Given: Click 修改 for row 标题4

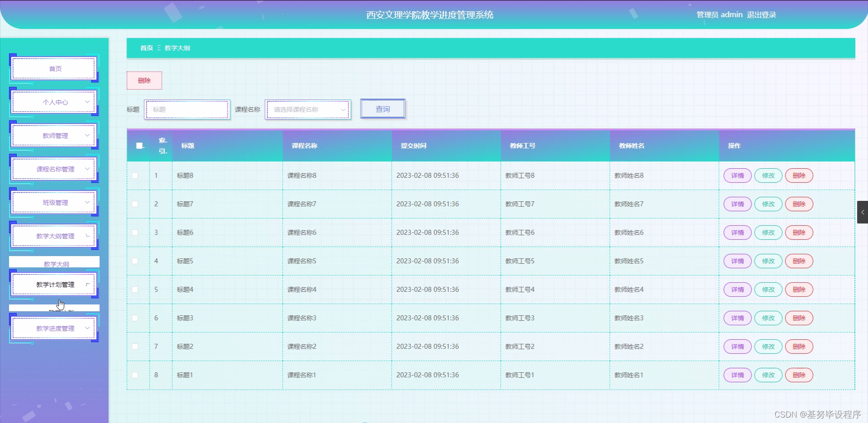Looking at the screenshot, I should click(768, 290).
